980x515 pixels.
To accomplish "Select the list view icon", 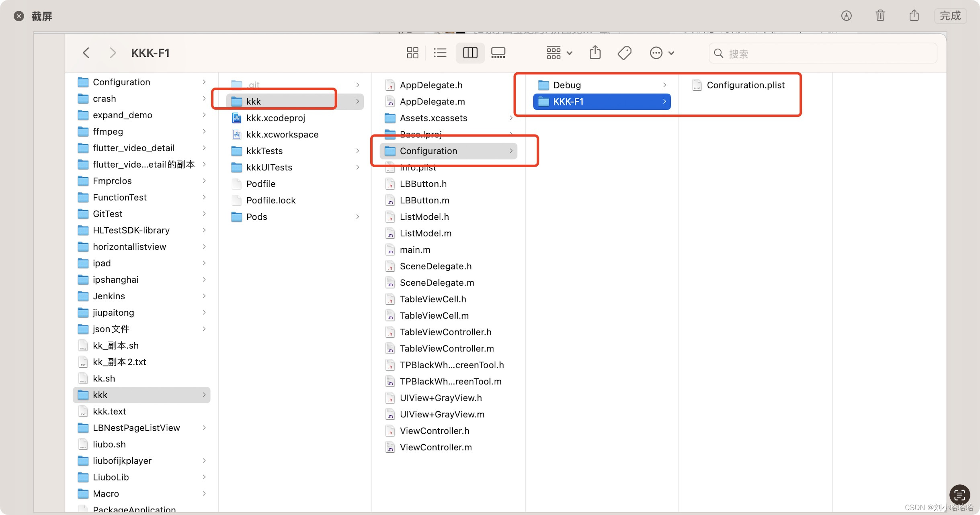I will [440, 53].
